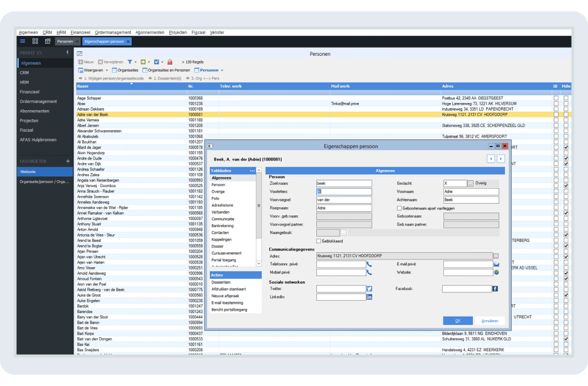
Task: Click the LinkedIn icon beside the LinkedIn field
Action: [x=369, y=297]
